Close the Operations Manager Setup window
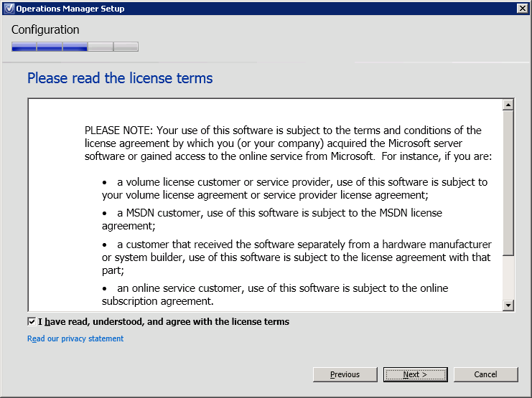The height and width of the screenshot is (398, 532). 522,9
